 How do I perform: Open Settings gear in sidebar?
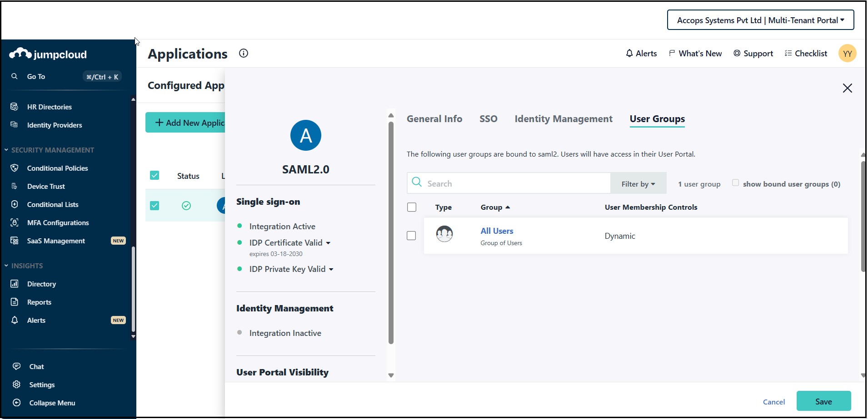17,384
